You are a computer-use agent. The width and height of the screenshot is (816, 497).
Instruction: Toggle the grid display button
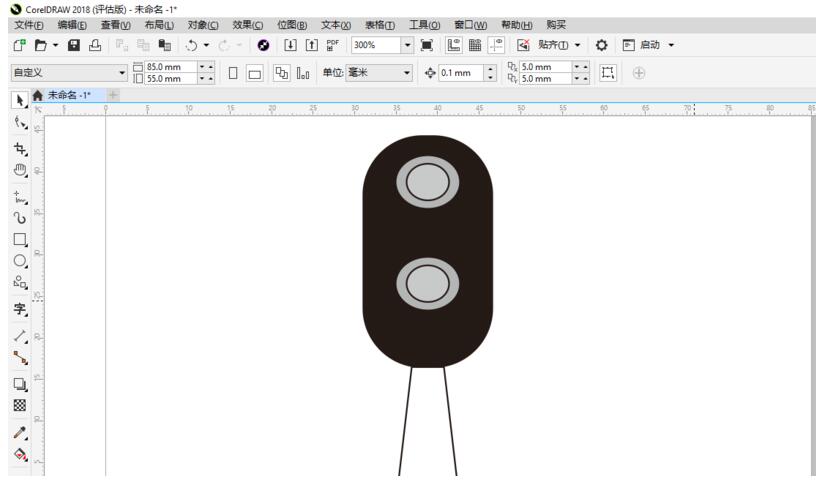pos(475,45)
